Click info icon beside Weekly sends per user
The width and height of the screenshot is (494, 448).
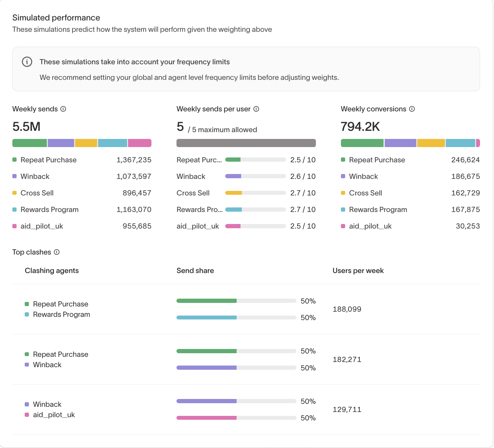pyautogui.click(x=256, y=109)
